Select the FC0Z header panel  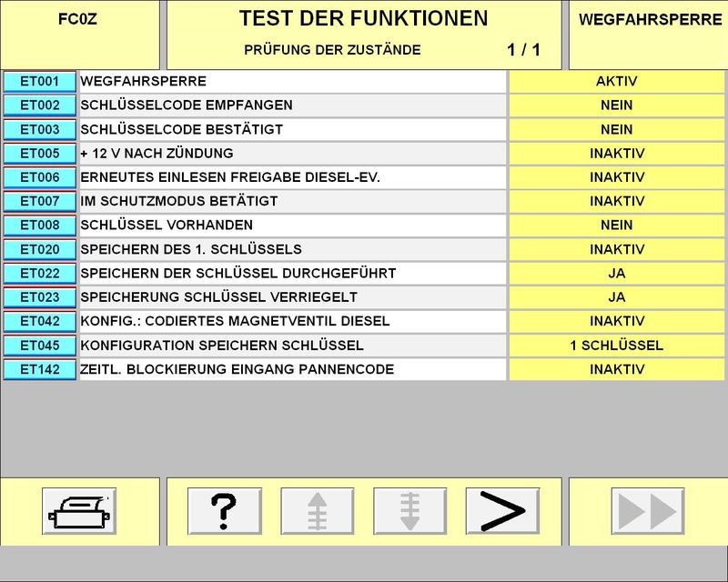[x=77, y=35]
